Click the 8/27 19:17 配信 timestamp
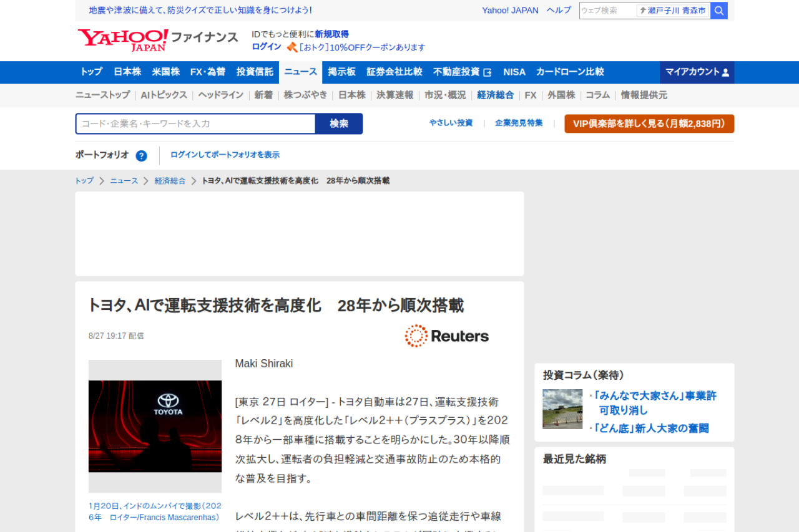The width and height of the screenshot is (799, 532). [x=116, y=336]
